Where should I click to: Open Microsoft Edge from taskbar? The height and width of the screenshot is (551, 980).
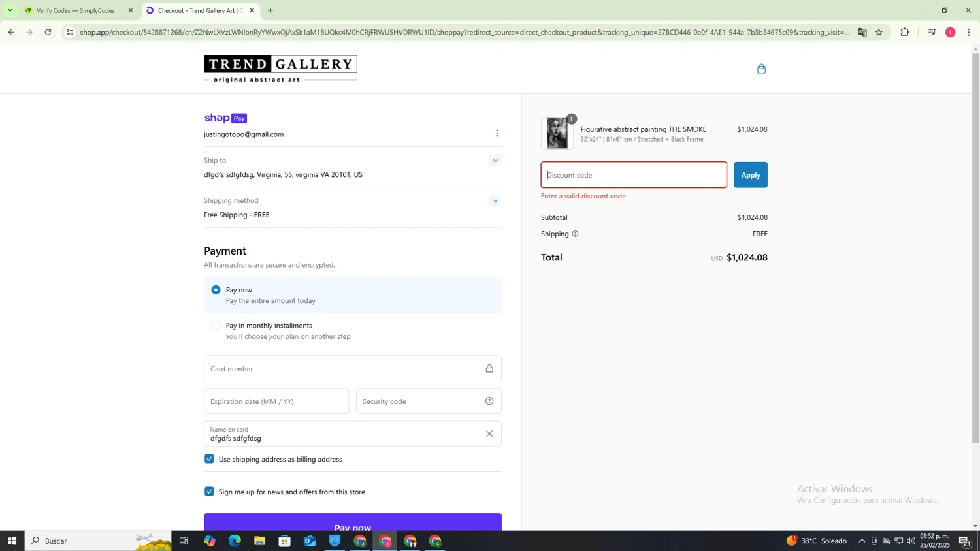point(235,541)
